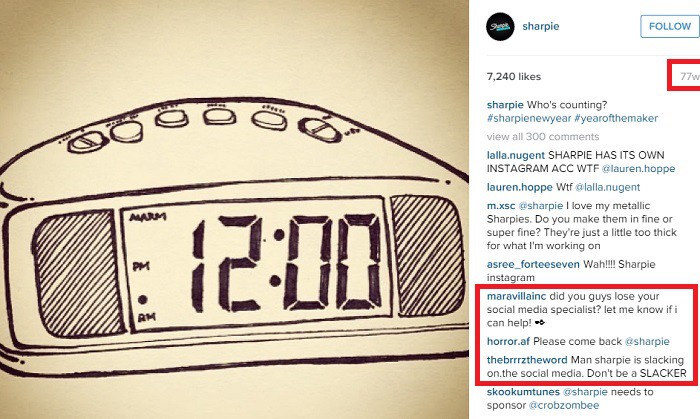Open the #yearofthemaker hashtag

(616, 118)
